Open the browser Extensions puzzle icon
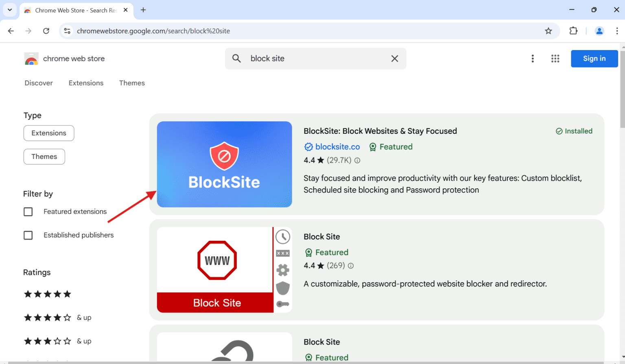The height and width of the screenshot is (364, 625). click(x=573, y=31)
